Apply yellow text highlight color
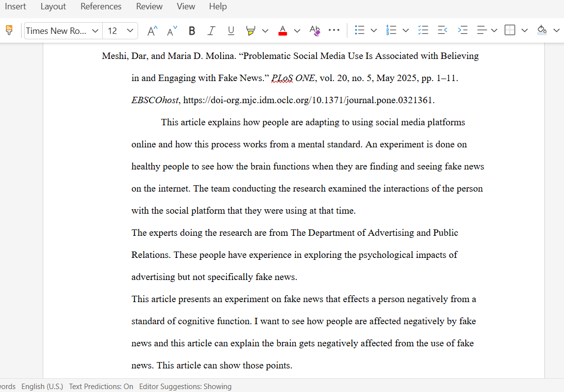This screenshot has height=392, width=564. [251, 31]
